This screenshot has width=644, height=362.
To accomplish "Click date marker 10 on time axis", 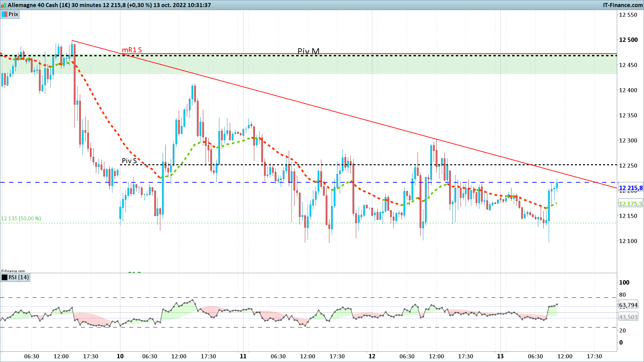I will coord(120,356).
